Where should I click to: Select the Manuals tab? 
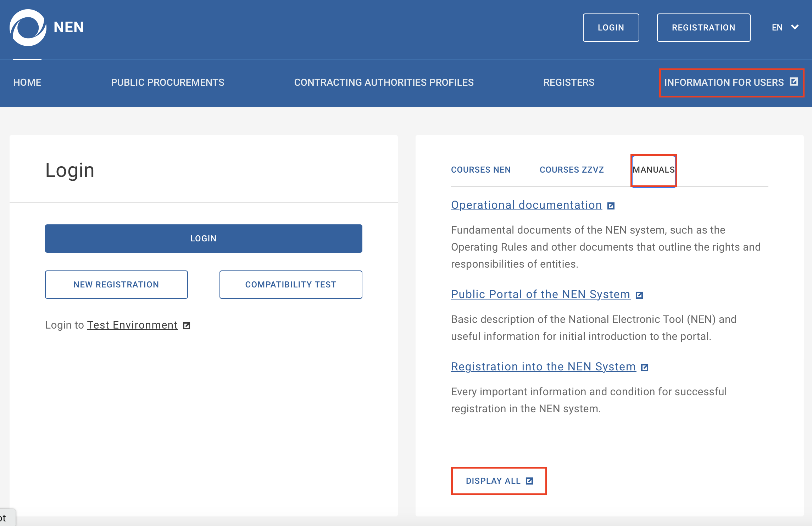tap(654, 170)
